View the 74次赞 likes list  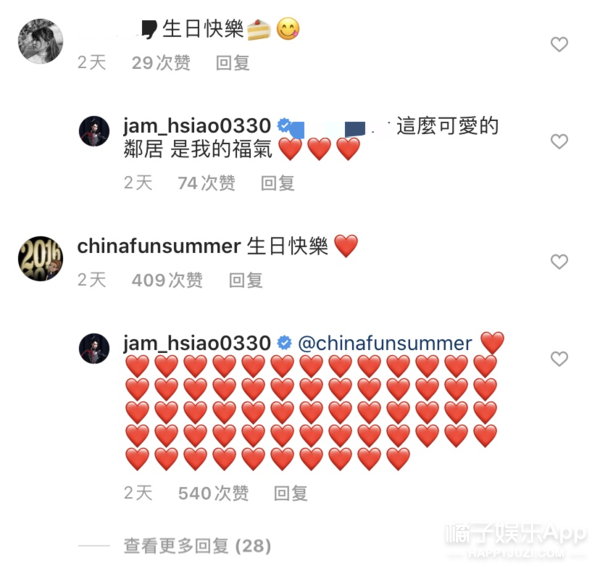[207, 183]
